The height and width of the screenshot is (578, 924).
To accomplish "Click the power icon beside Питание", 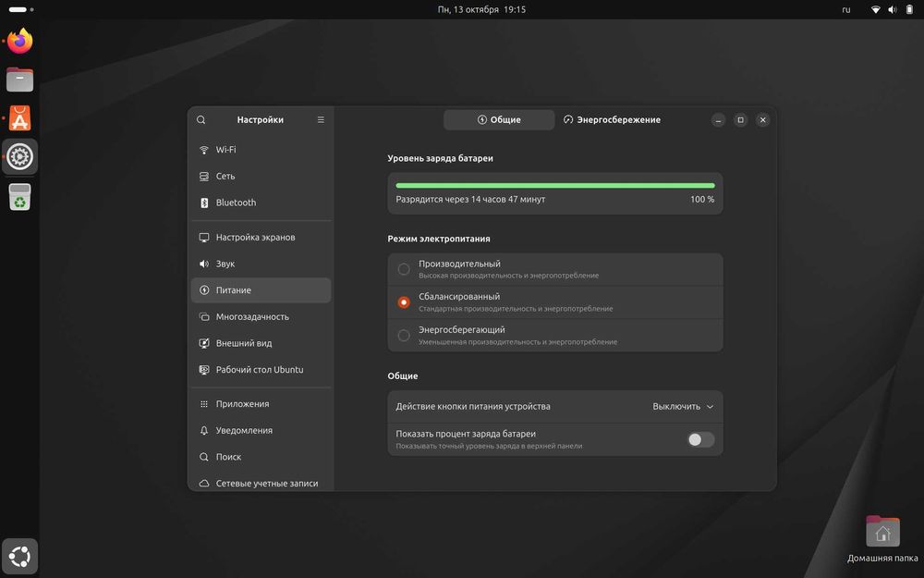I will point(204,290).
